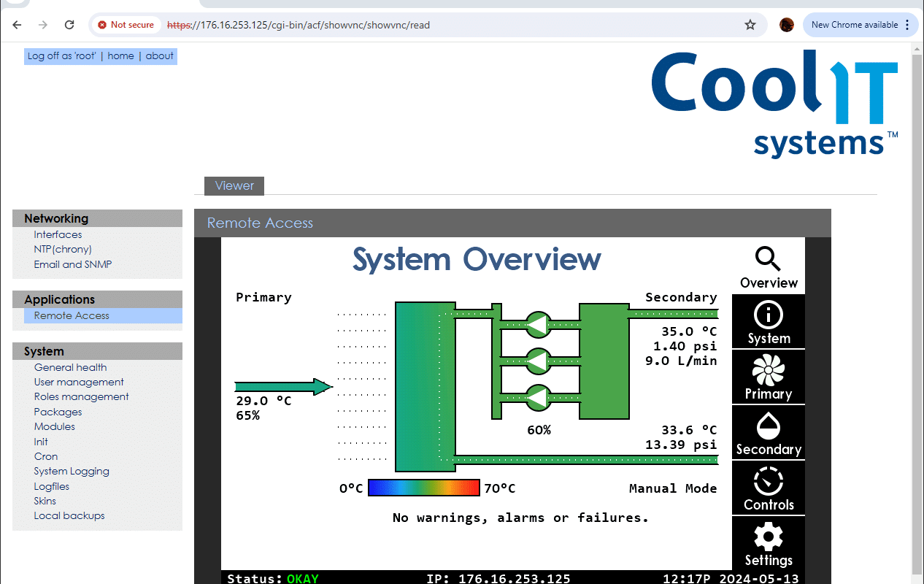Open Chrome three-dot menu
This screenshot has height=584, width=924.
[907, 25]
